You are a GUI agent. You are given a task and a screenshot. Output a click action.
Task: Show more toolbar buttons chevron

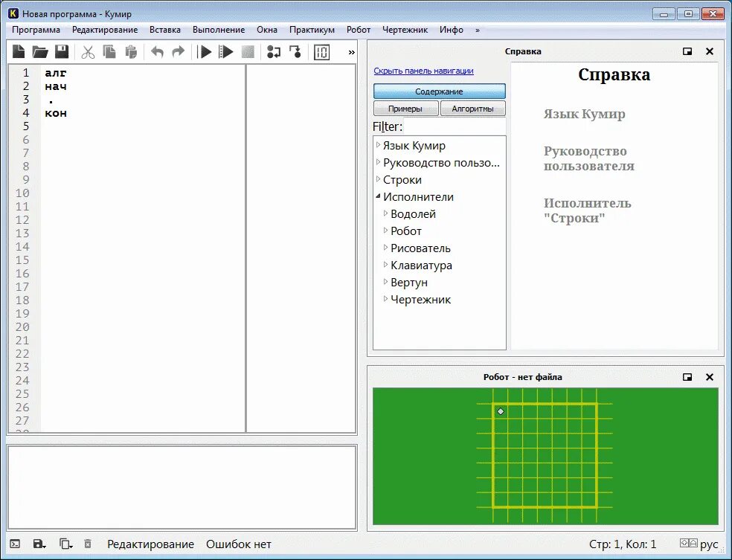352,52
